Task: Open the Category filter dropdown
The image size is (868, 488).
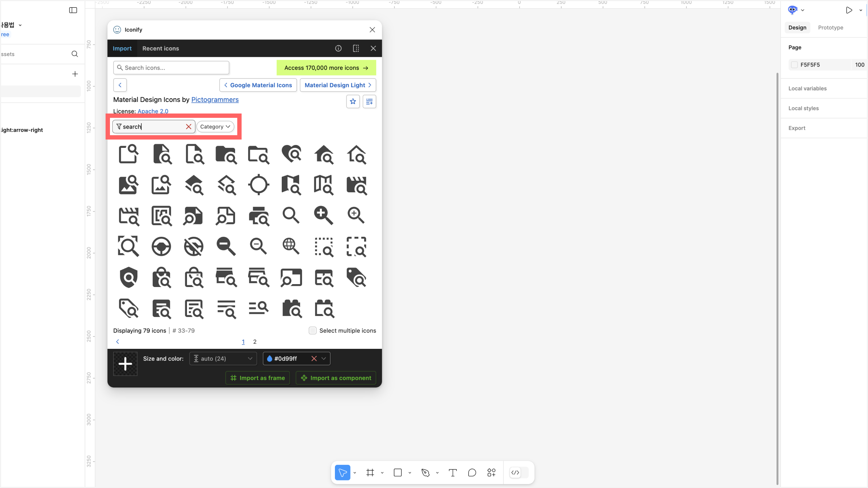Action: pyautogui.click(x=215, y=127)
